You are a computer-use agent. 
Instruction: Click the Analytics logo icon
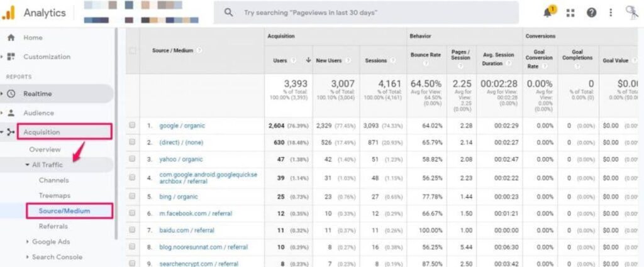click(x=8, y=13)
